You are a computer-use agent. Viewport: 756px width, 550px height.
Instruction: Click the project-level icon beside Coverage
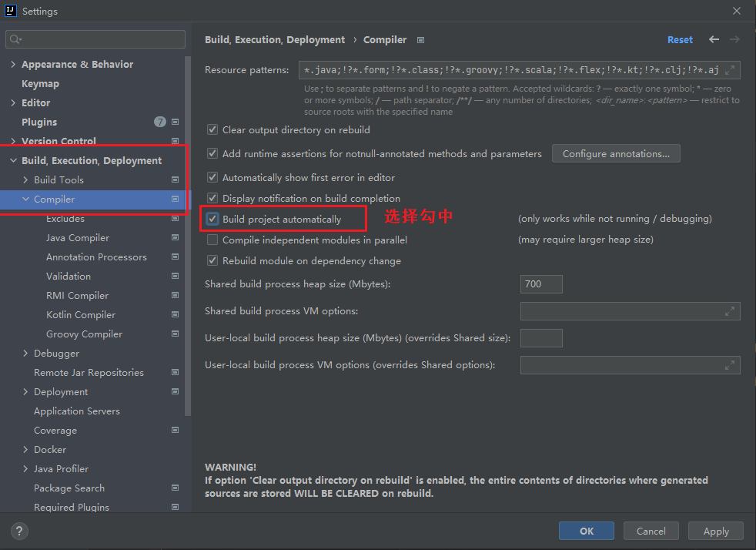tap(175, 430)
